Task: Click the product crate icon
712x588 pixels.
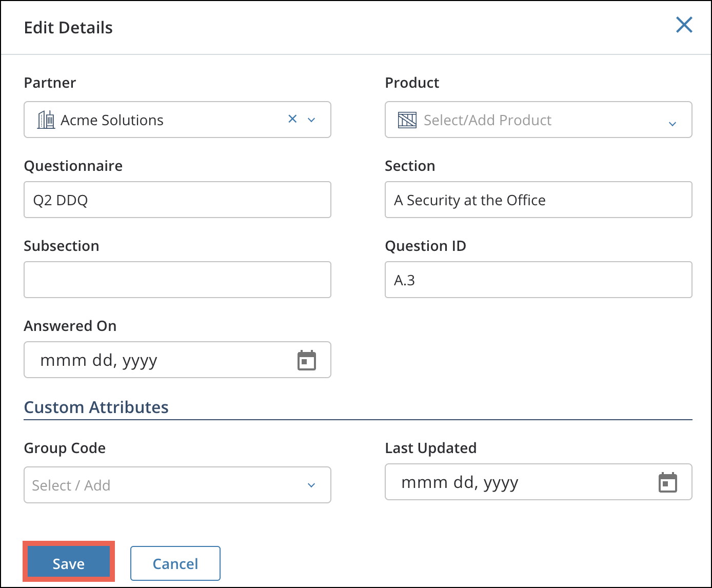Action: [x=407, y=120]
